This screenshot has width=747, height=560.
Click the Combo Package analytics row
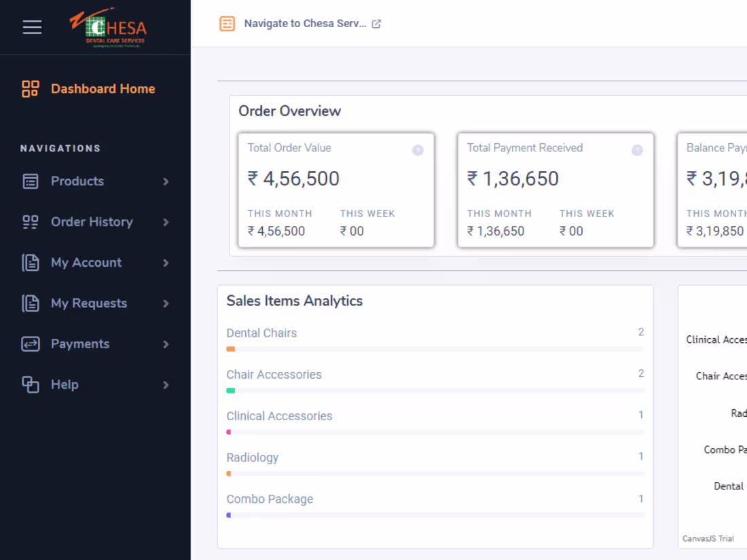[x=270, y=499]
